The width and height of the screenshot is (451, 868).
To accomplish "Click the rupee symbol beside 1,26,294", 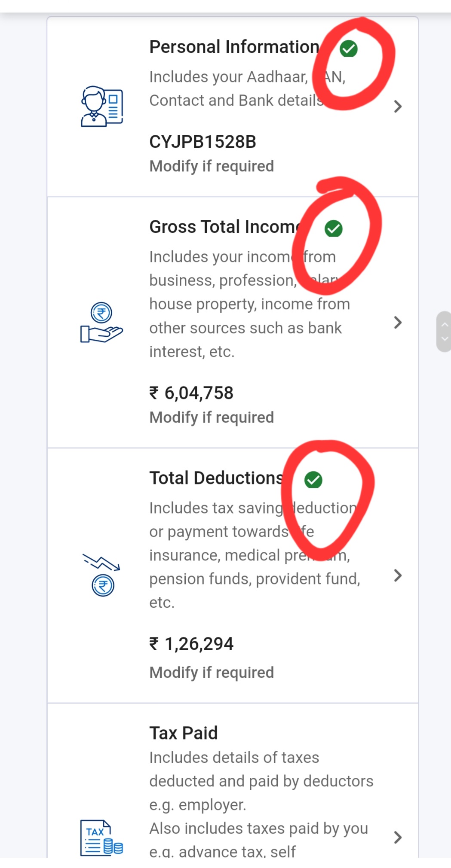I will [x=154, y=643].
